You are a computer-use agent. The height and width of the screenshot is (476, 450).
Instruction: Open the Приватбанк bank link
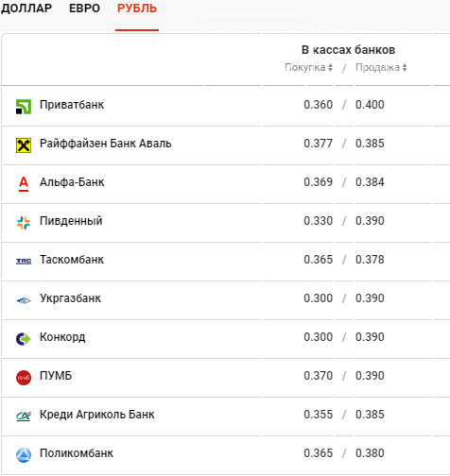click(x=72, y=105)
